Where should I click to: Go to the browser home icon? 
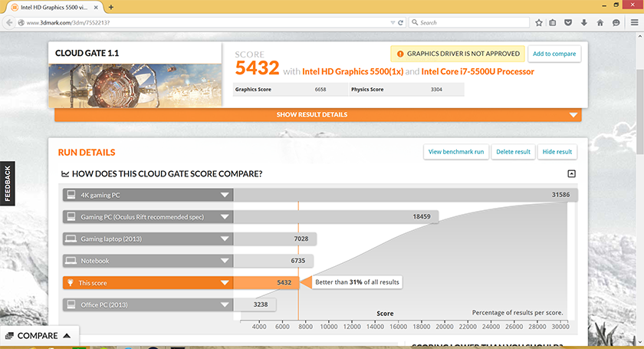(x=600, y=22)
